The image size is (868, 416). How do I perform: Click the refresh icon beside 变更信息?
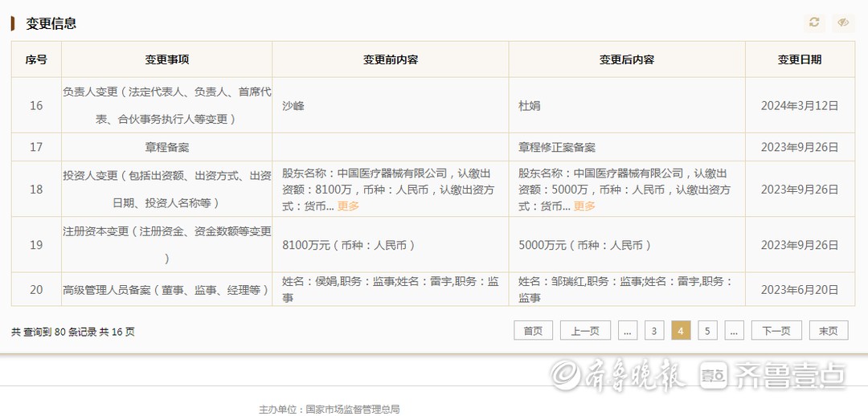point(814,22)
